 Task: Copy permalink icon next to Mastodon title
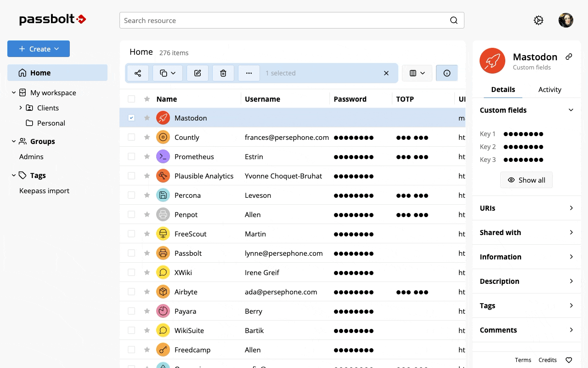tap(569, 57)
